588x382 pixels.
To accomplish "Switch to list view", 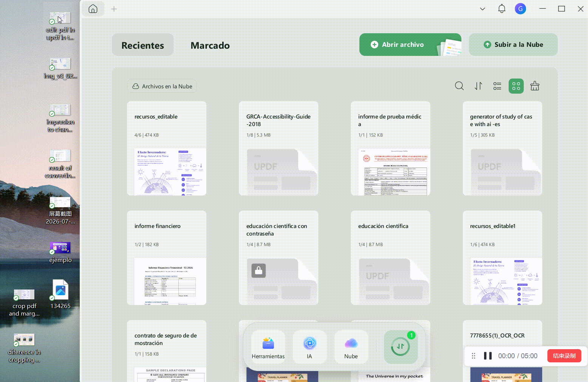I will (x=497, y=86).
